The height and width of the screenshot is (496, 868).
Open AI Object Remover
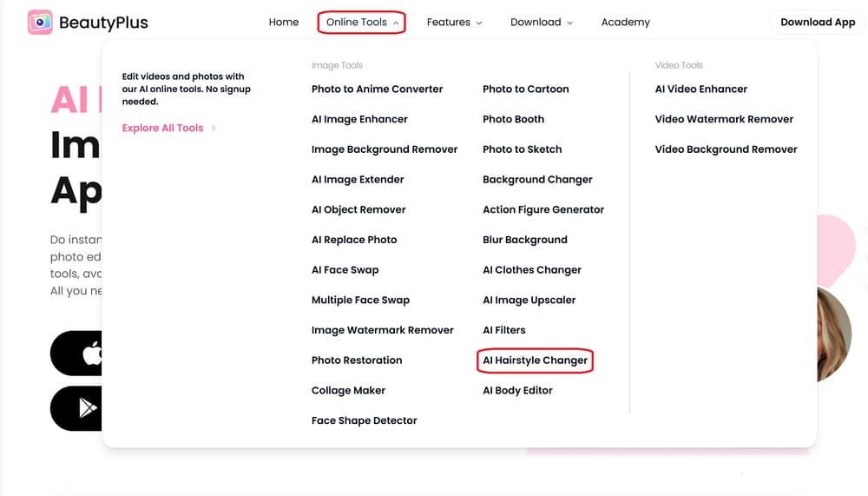click(358, 209)
